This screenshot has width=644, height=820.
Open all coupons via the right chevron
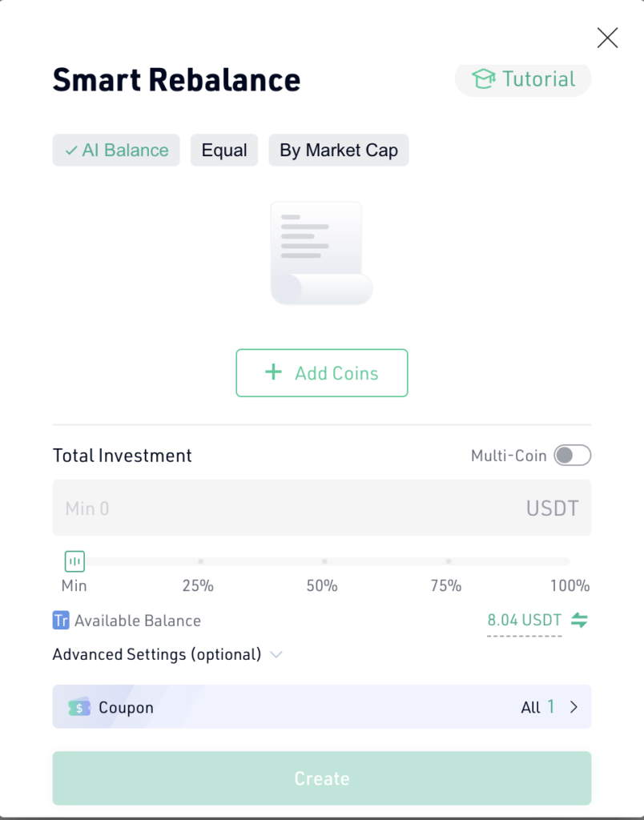coord(575,707)
